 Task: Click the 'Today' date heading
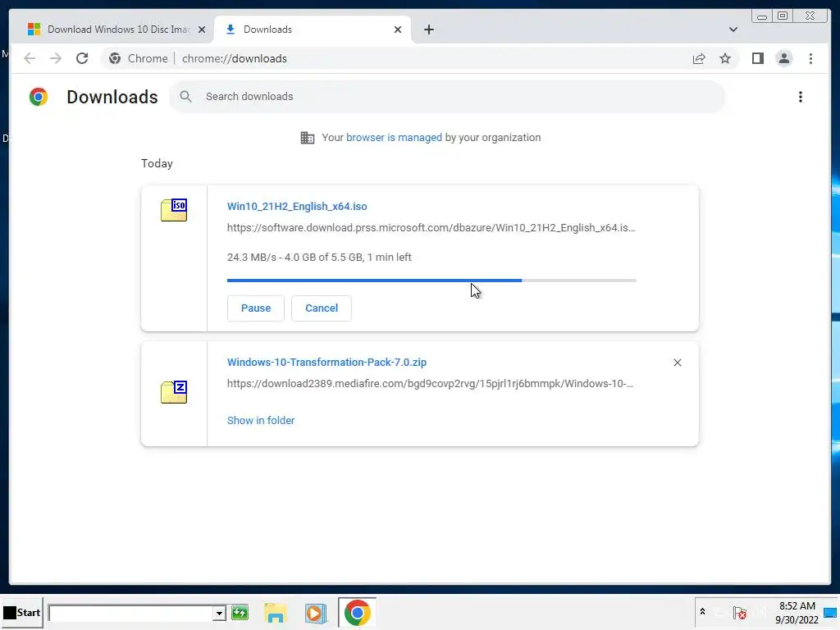[x=157, y=163]
